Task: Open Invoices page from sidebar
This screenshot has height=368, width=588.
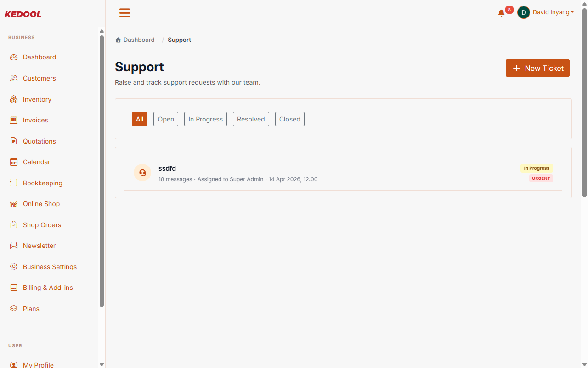Action: tap(35, 120)
